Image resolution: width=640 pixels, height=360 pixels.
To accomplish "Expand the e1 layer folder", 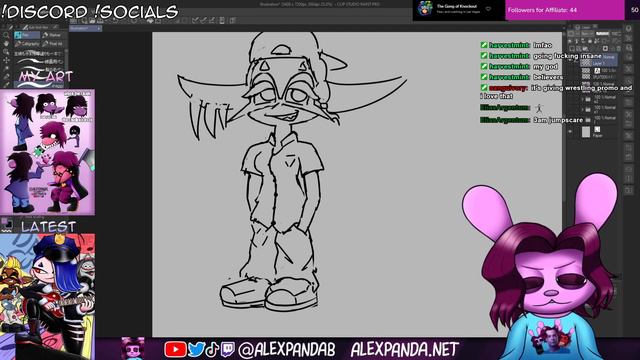I will 582,109.
